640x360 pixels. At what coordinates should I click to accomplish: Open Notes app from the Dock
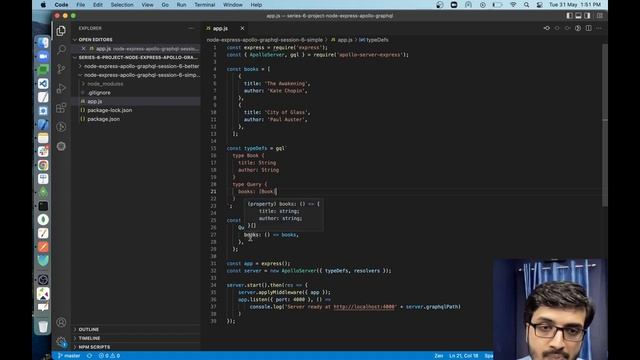point(43,138)
